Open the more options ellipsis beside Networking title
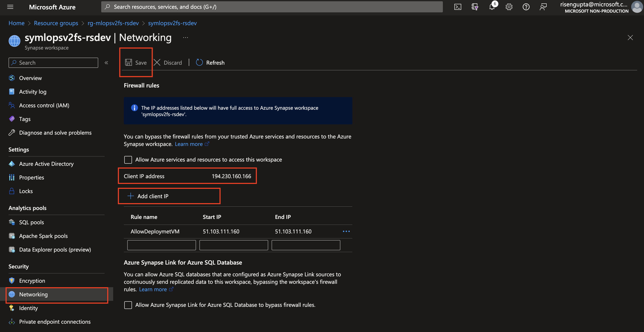 [x=186, y=38]
